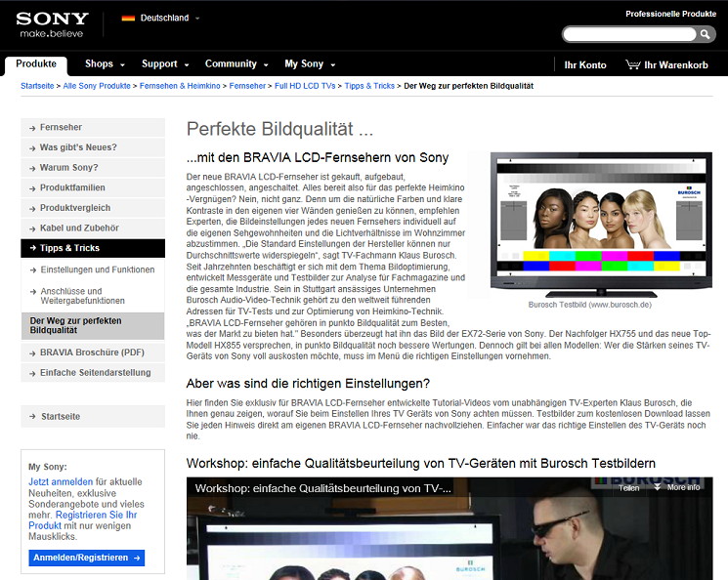Click the Anmelden/Registrieren button
Screen dimensions: 728x580
point(86,558)
